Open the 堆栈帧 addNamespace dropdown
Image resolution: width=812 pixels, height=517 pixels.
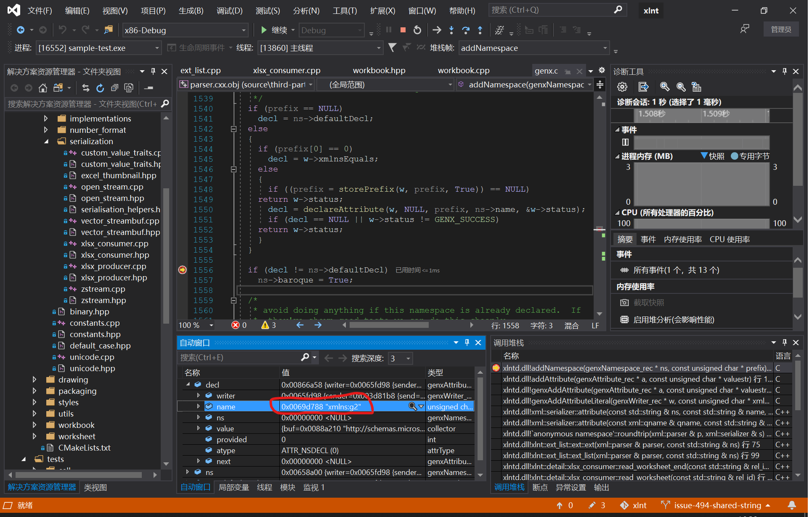tap(605, 47)
